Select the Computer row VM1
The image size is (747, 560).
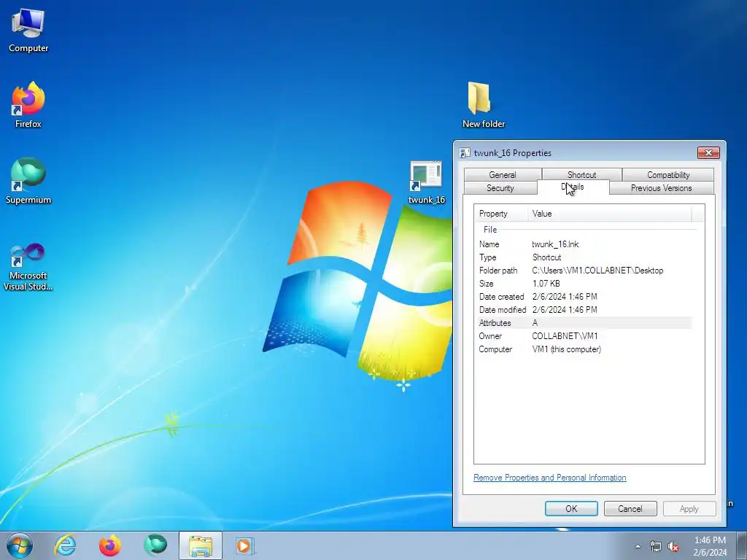[584, 349]
